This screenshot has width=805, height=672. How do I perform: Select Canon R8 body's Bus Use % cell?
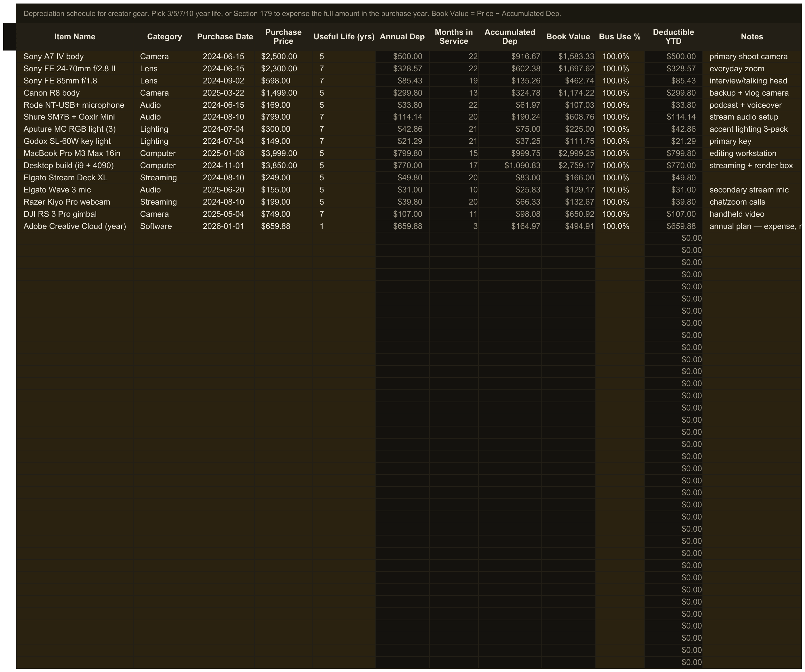tap(620, 93)
